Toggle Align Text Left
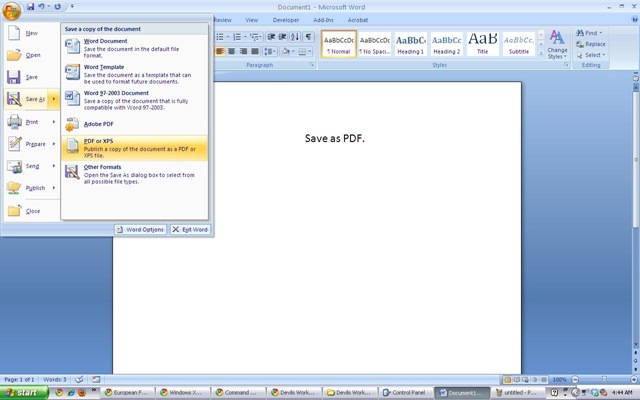640x400 pixels. coord(220,51)
